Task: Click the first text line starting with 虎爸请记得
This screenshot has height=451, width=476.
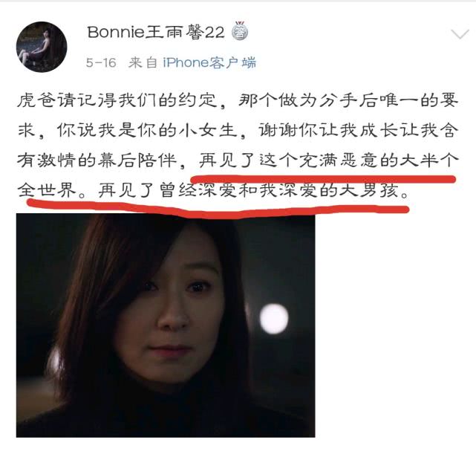Action: point(238,100)
